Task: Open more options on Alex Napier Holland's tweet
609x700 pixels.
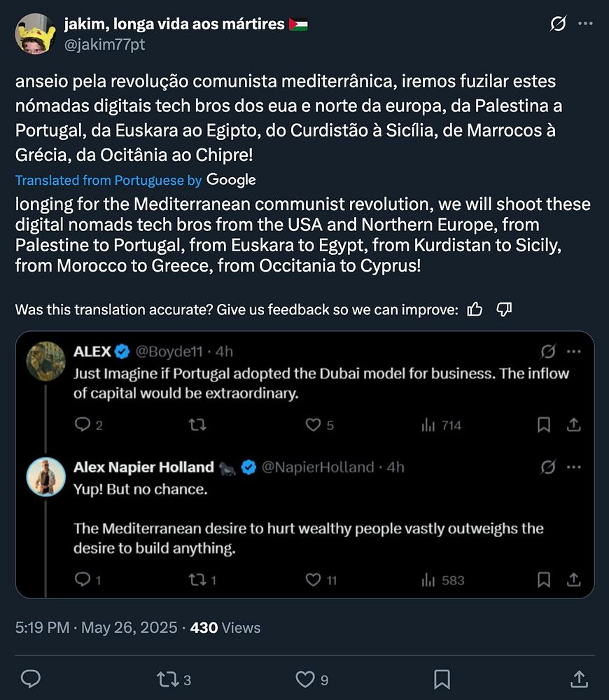Action: (x=573, y=467)
